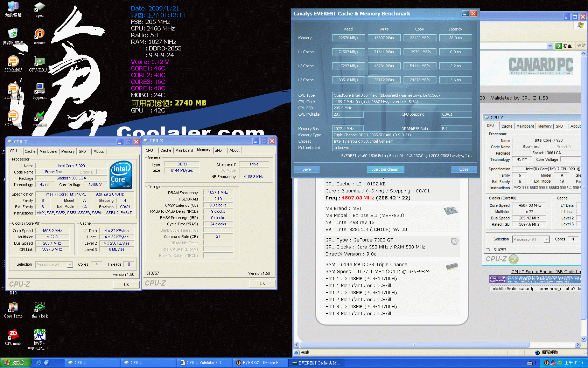Click OK in Memory CPU-Z window
This screenshot has width=588, height=368.
[x=262, y=284]
